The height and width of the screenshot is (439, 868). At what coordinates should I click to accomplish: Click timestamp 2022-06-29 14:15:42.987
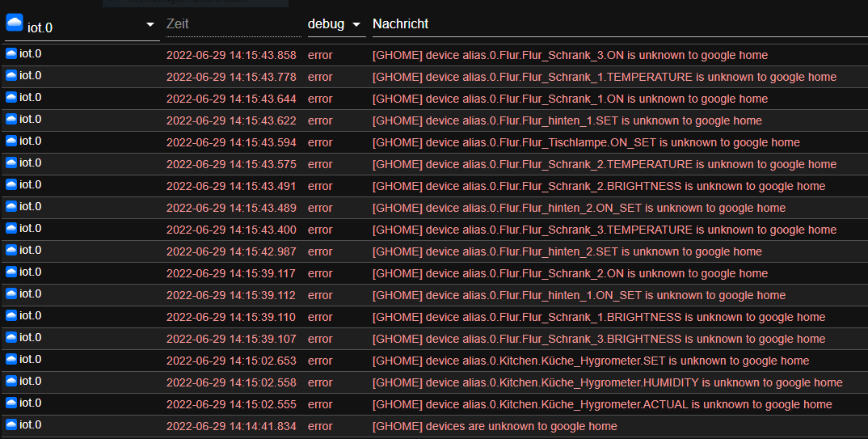pos(231,252)
